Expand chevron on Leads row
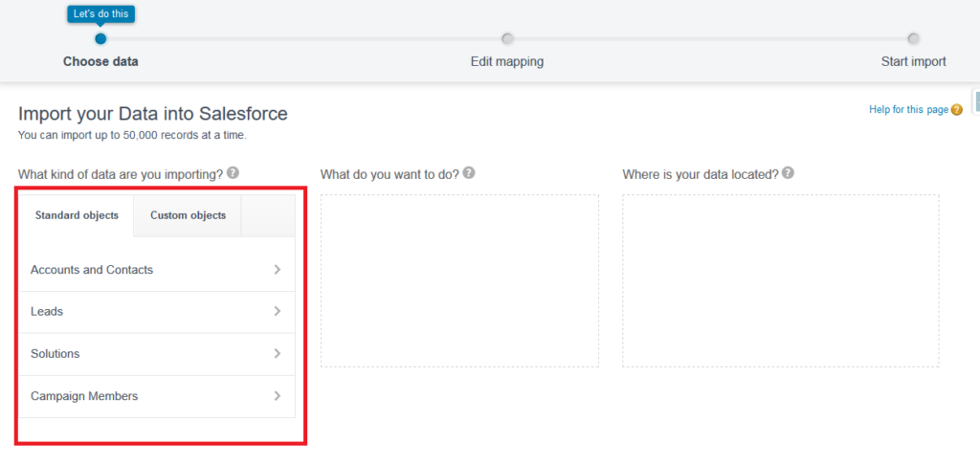 [x=278, y=311]
